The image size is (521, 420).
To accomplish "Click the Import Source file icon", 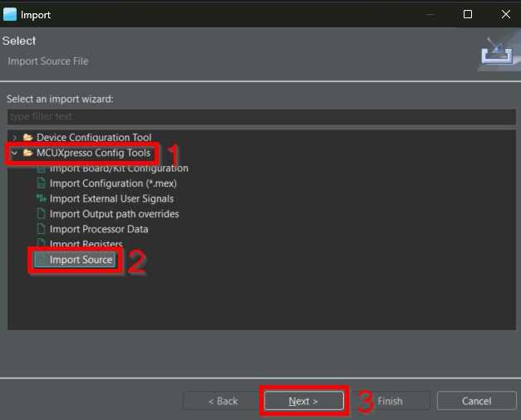I will coord(41,261).
